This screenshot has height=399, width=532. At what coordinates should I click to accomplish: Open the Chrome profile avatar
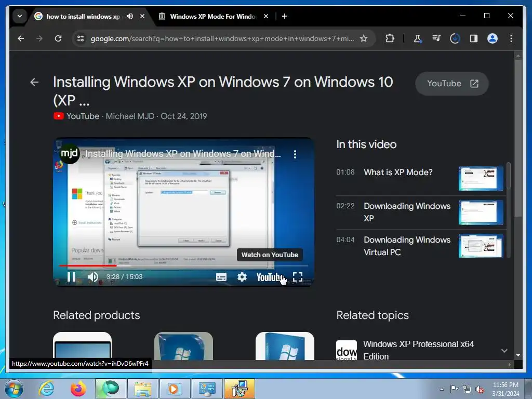click(x=493, y=38)
